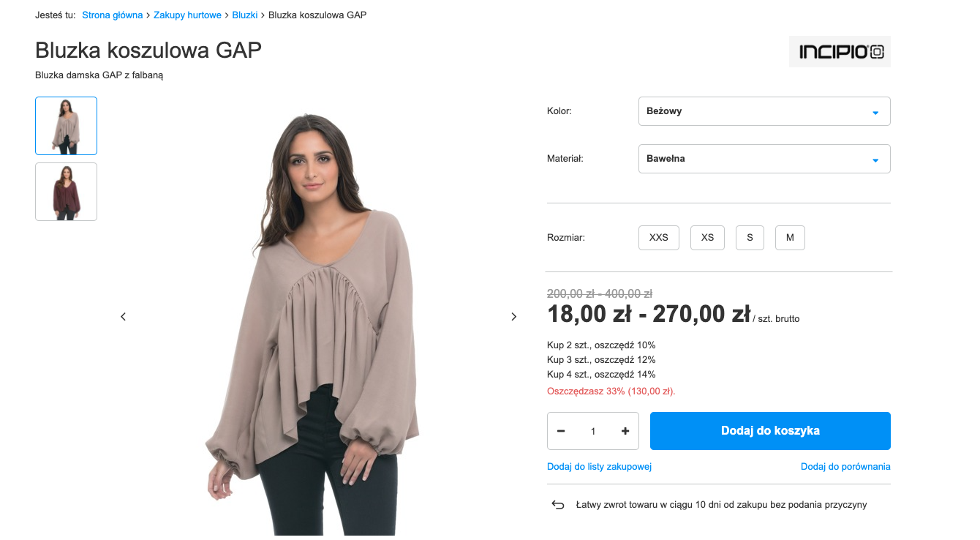Click the return arrow icon
The width and height of the screenshot is (980, 540).
click(558, 505)
